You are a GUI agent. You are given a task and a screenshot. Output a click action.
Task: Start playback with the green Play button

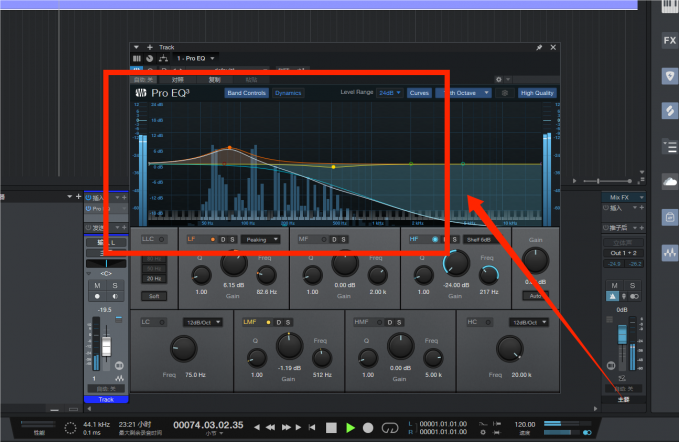(350, 428)
